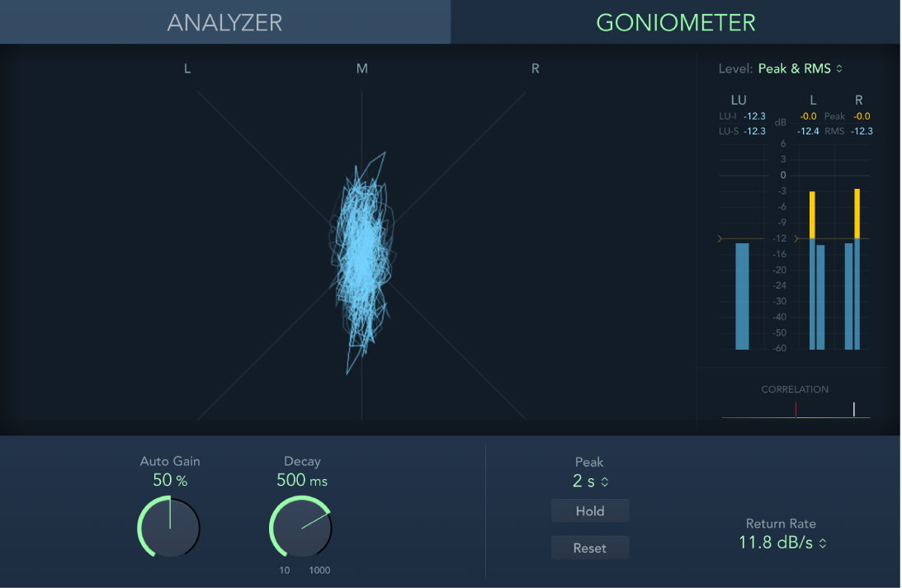The width and height of the screenshot is (902, 588).
Task: Click the LU-I loudness readout showing -12.3
Action: click(753, 116)
